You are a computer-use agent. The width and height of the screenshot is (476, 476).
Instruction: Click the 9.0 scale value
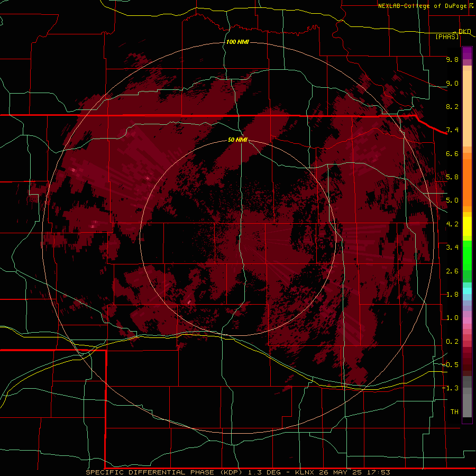452,83
